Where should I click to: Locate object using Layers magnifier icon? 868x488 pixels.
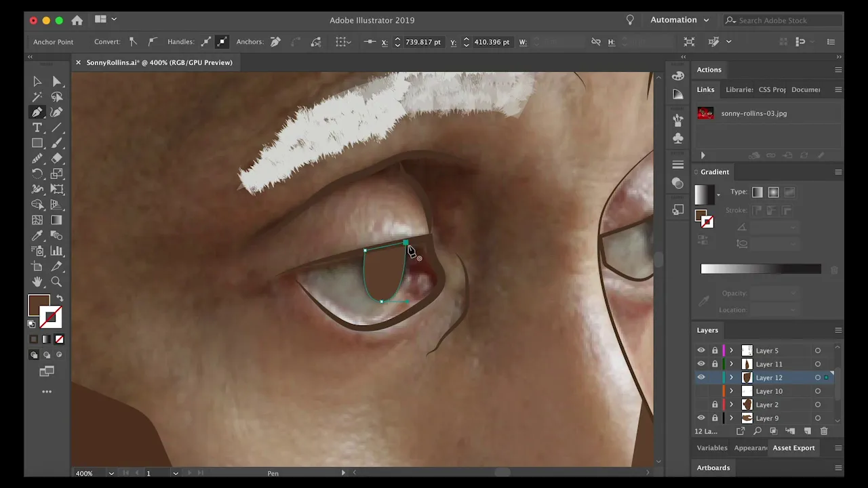pos(757,431)
